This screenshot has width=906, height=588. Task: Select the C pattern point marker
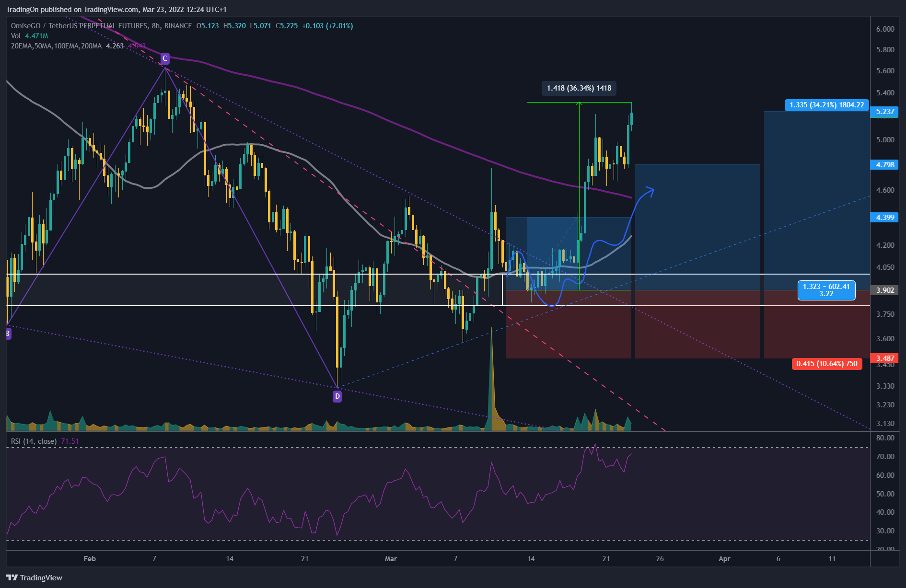[x=165, y=58]
